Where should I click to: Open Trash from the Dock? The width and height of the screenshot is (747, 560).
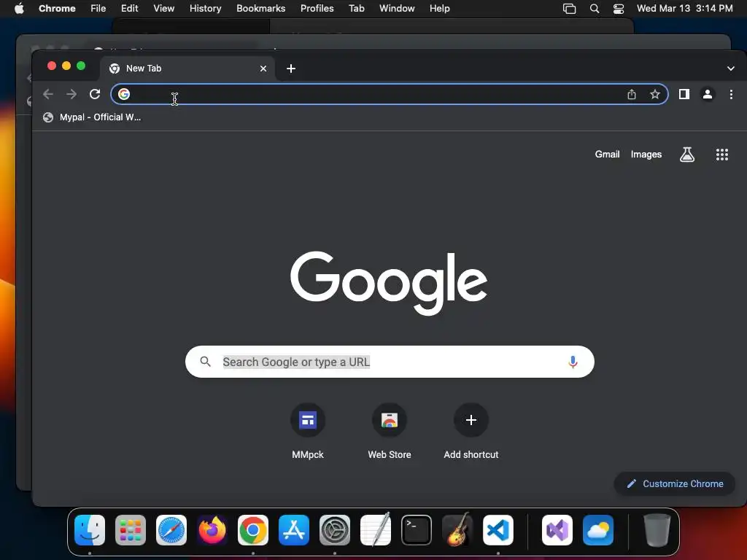(x=657, y=530)
